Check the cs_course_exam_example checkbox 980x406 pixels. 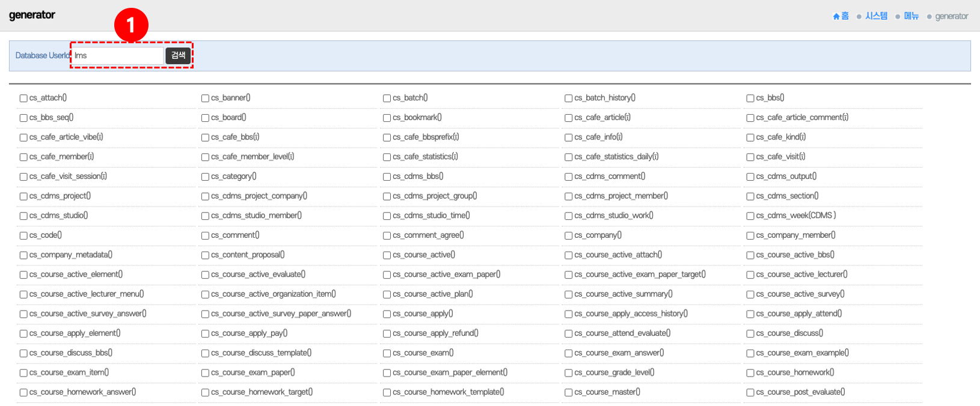pos(750,354)
